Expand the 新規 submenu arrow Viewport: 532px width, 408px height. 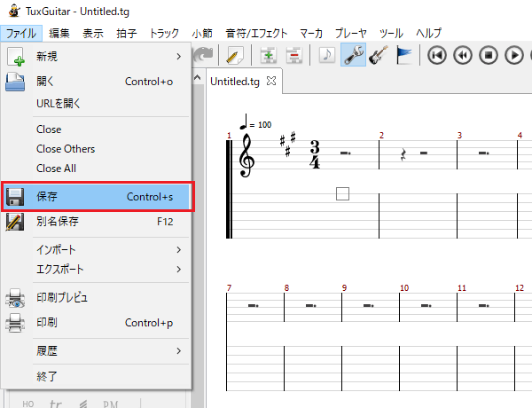point(179,57)
